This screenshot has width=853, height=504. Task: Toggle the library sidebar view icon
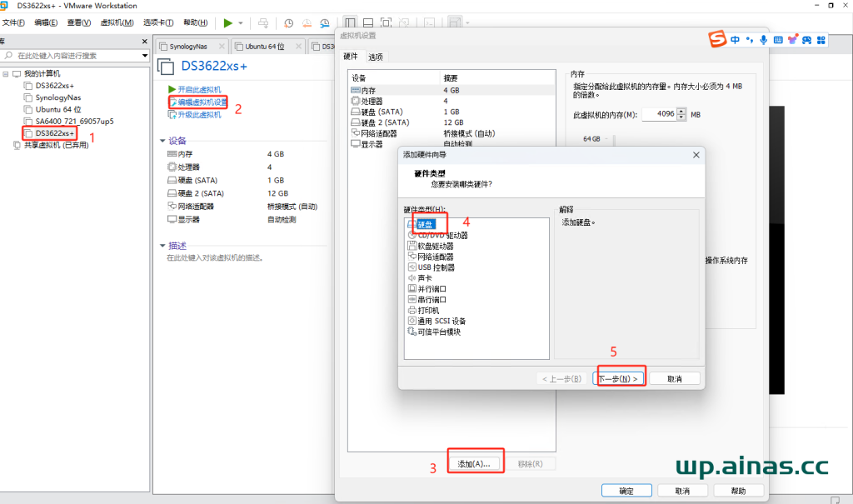(x=351, y=22)
